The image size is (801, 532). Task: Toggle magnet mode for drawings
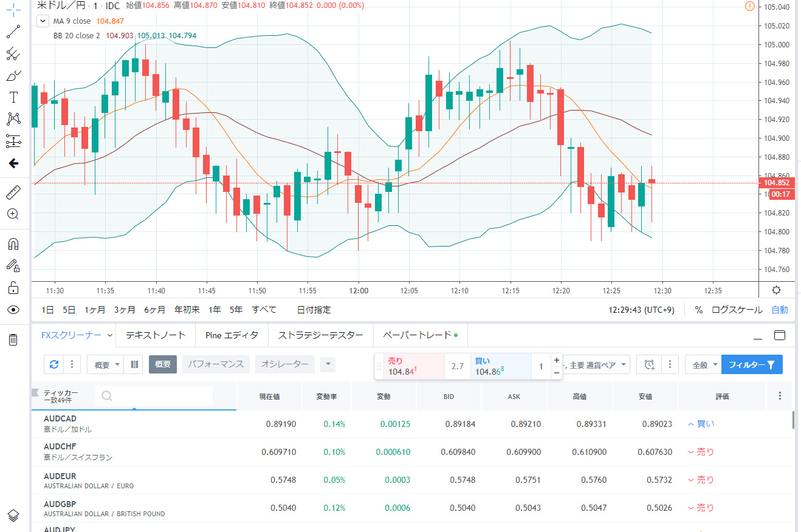click(x=13, y=244)
